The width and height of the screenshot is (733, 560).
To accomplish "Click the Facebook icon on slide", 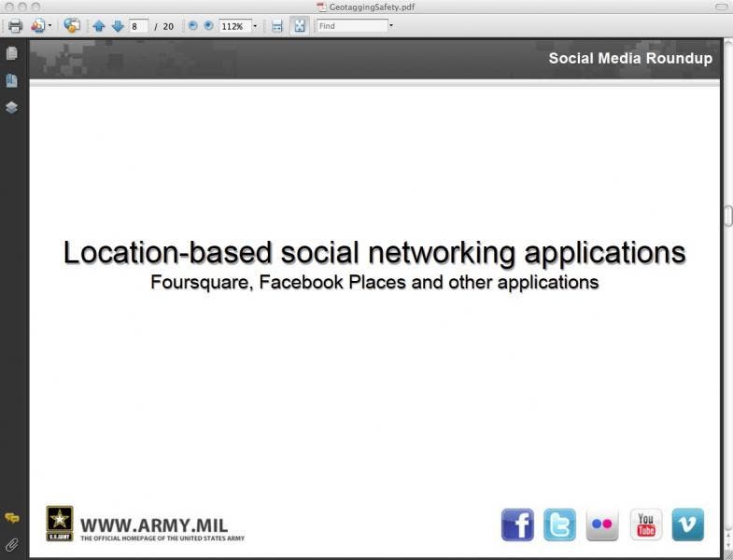I will 517,525.
